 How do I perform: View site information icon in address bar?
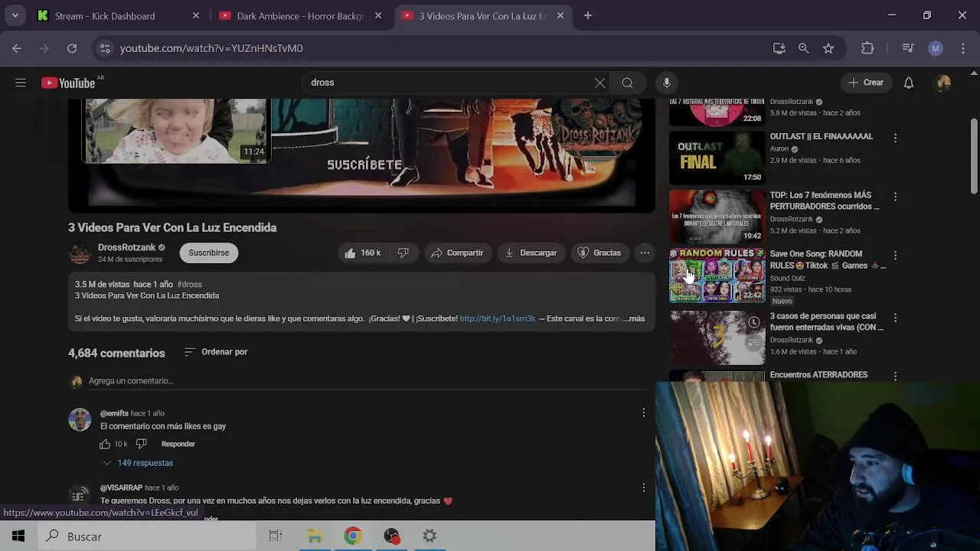pyautogui.click(x=105, y=48)
